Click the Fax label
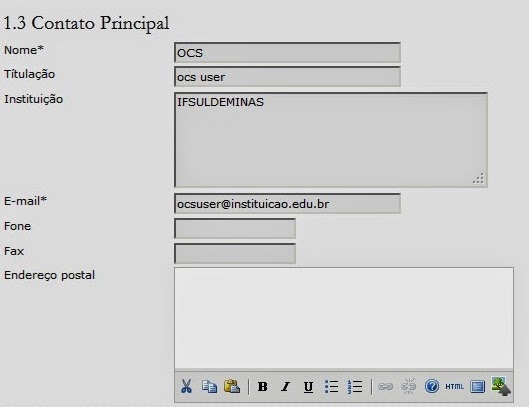 [x=14, y=251]
